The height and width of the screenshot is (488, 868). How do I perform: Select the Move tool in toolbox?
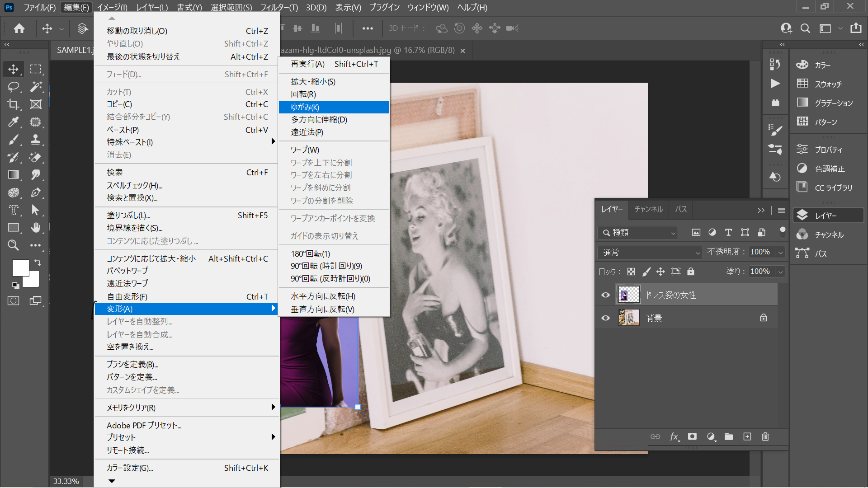[14, 69]
